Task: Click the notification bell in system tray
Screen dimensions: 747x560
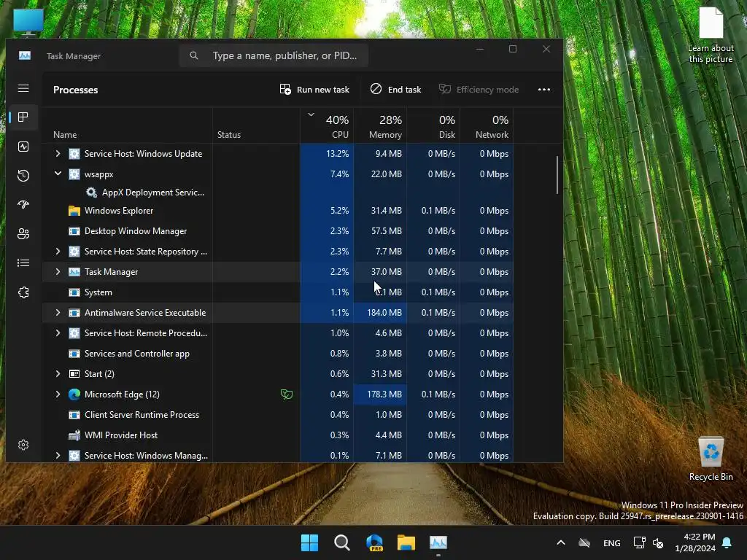Action: pos(727,542)
